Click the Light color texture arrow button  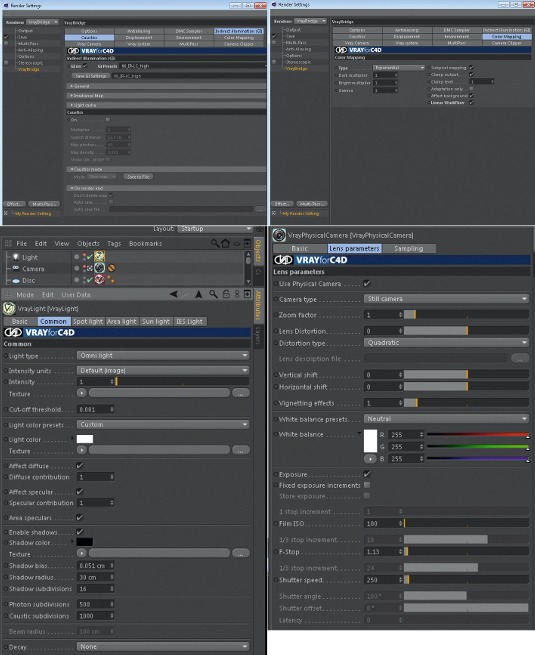click(81, 450)
